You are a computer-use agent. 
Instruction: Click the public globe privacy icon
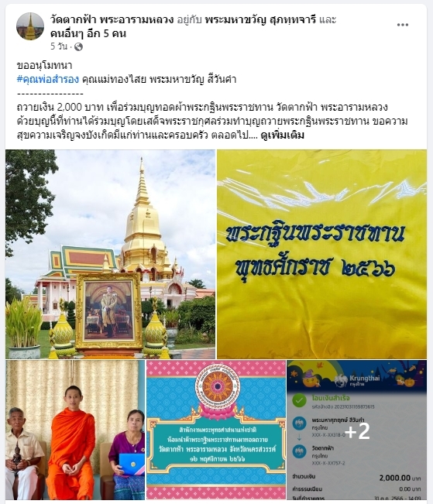[x=78, y=47]
